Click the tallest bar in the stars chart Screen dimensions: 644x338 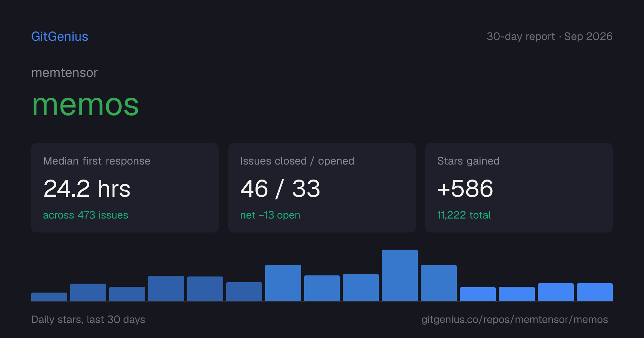point(400,275)
